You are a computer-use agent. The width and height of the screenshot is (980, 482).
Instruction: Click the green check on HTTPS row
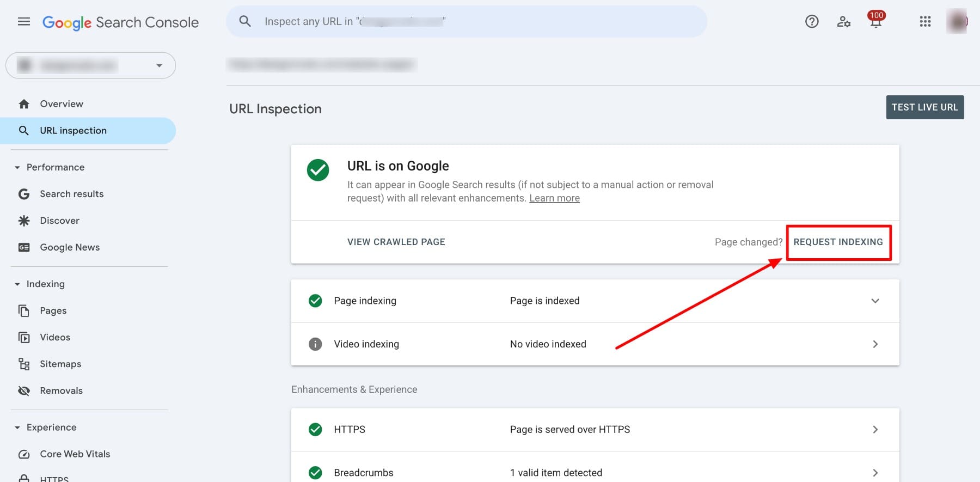315,430
